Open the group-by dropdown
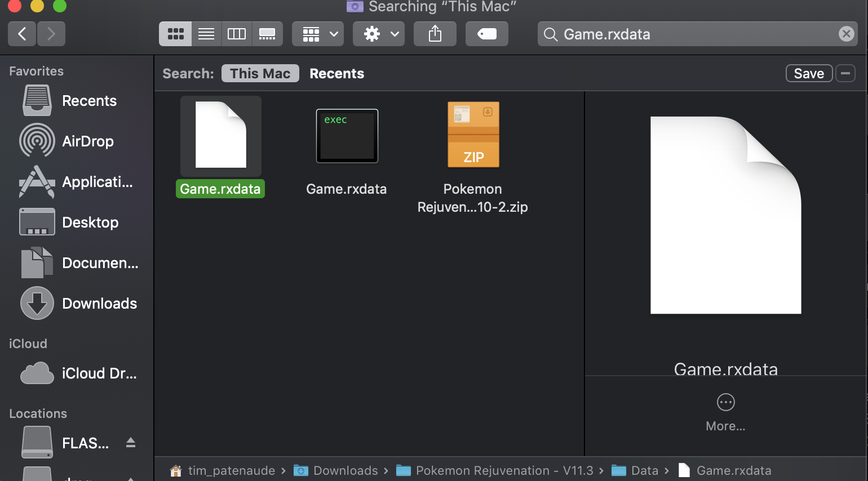Image resolution: width=868 pixels, height=481 pixels. (x=318, y=34)
